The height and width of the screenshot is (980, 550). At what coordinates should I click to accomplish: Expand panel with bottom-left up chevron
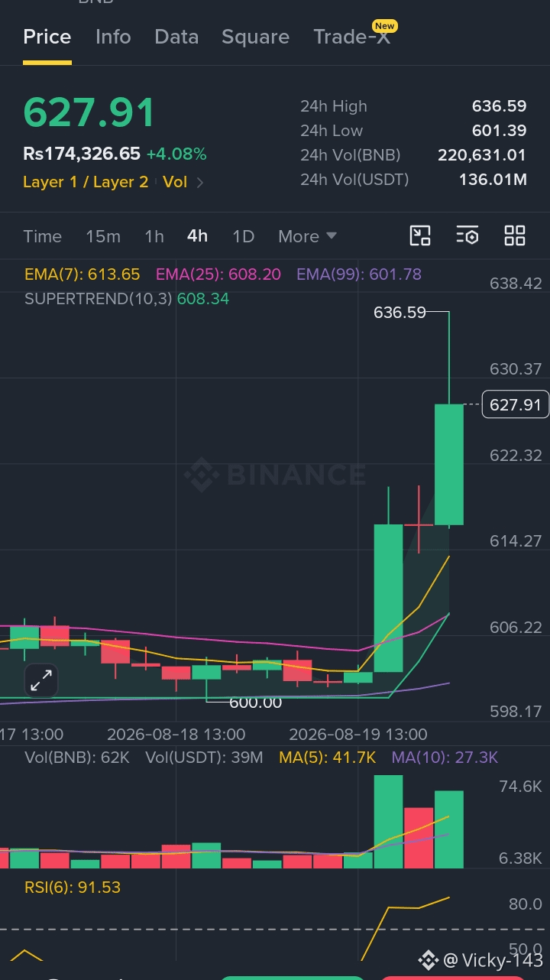pyautogui.click(x=26, y=955)
